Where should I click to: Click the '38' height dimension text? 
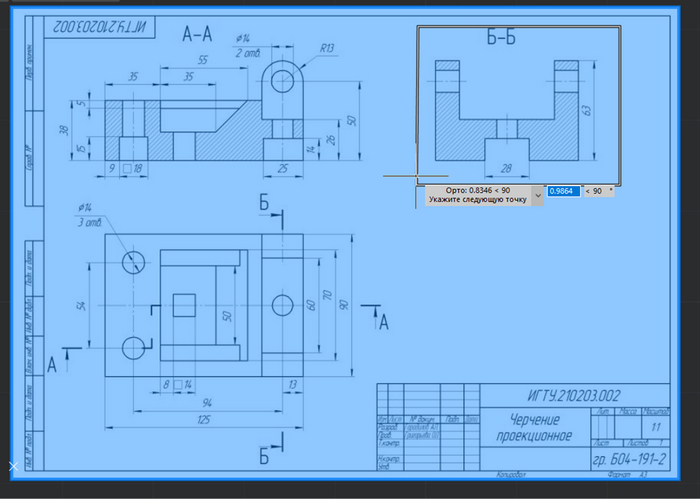64,130
